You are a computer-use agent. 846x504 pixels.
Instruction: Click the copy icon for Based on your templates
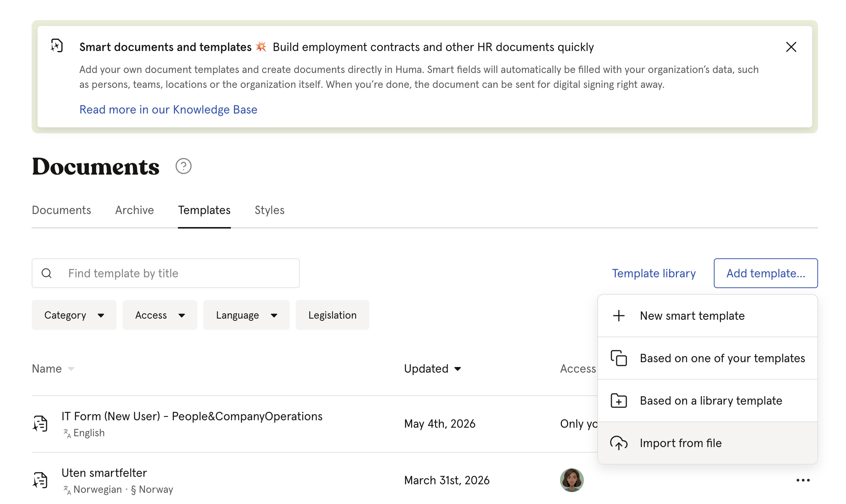point(618,358)
